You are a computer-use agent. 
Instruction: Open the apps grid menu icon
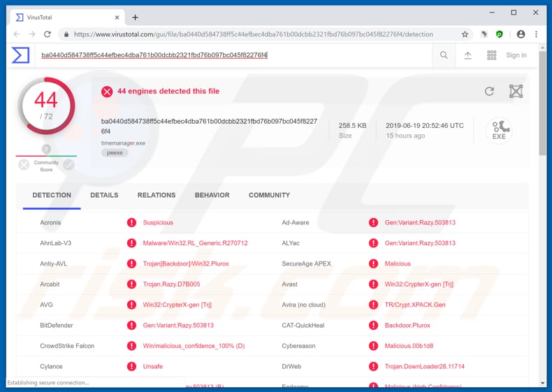point(491,55)
